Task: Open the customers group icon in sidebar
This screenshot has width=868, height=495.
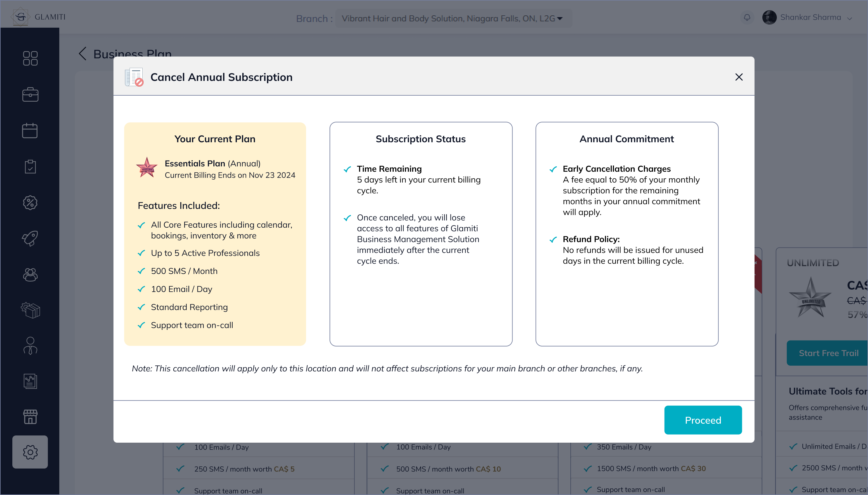Action: pos(30,275)
